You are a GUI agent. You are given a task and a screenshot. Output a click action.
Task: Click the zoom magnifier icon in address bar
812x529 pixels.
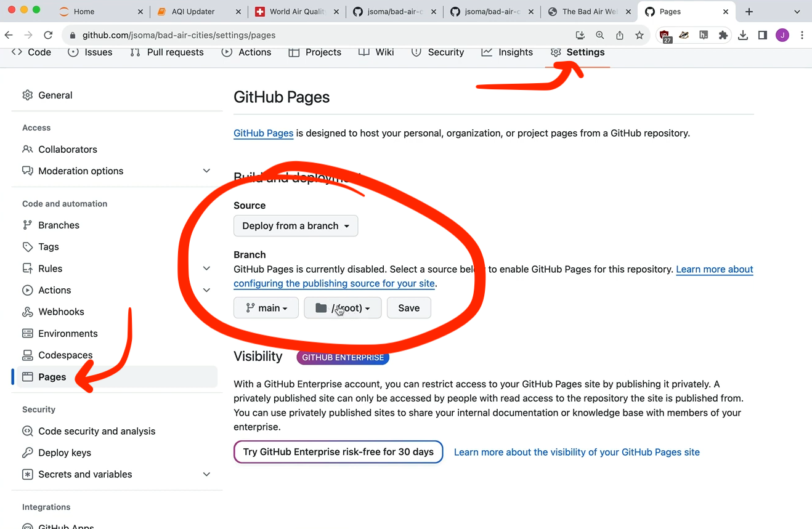click(600, 35)
